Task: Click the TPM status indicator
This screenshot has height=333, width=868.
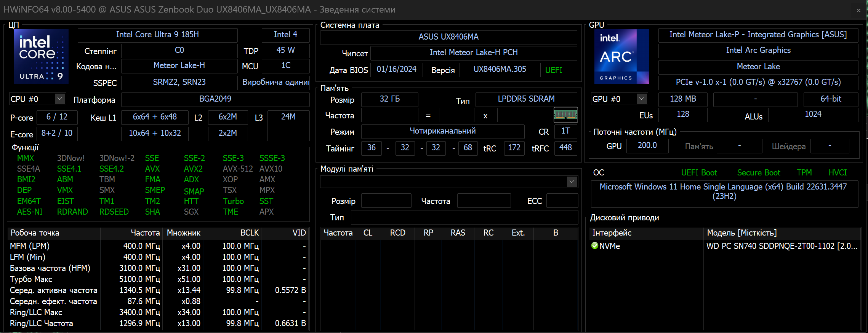Action: point(804,173)
